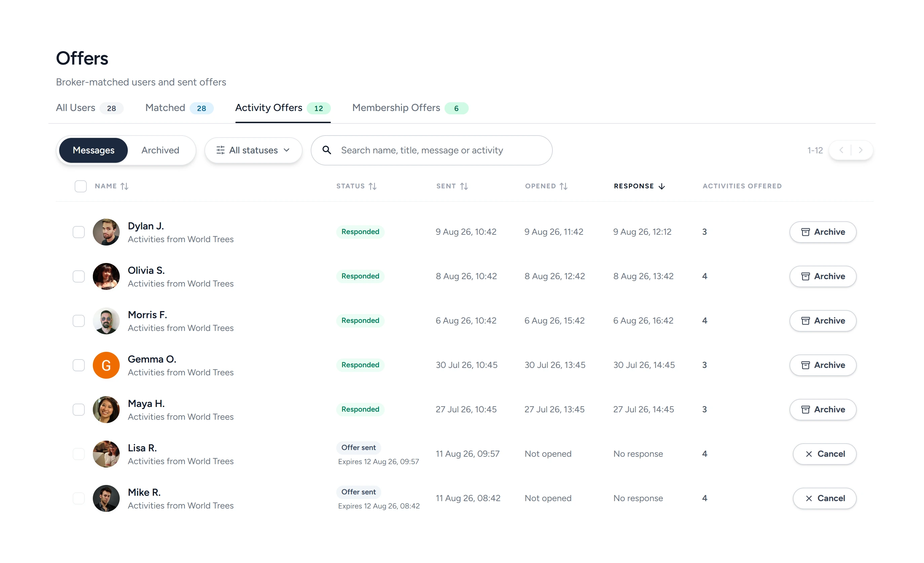
Task: Check the Dylan J. row checkbox
Action: click(79, 232)
